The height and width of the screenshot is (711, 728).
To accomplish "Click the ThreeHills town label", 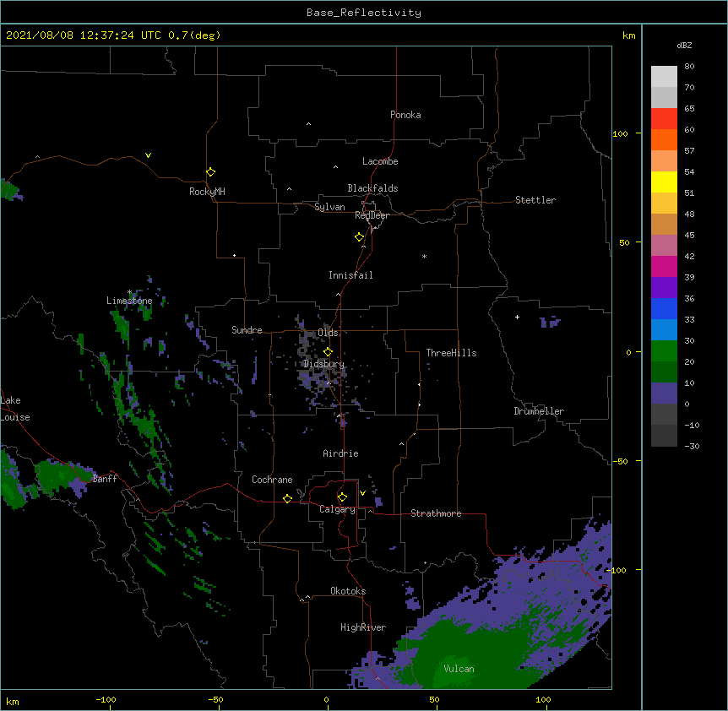I will (x=451, y=353).
